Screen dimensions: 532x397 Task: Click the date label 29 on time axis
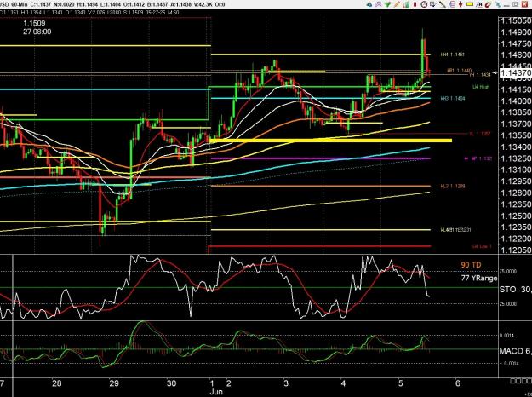tap(114, 383)
